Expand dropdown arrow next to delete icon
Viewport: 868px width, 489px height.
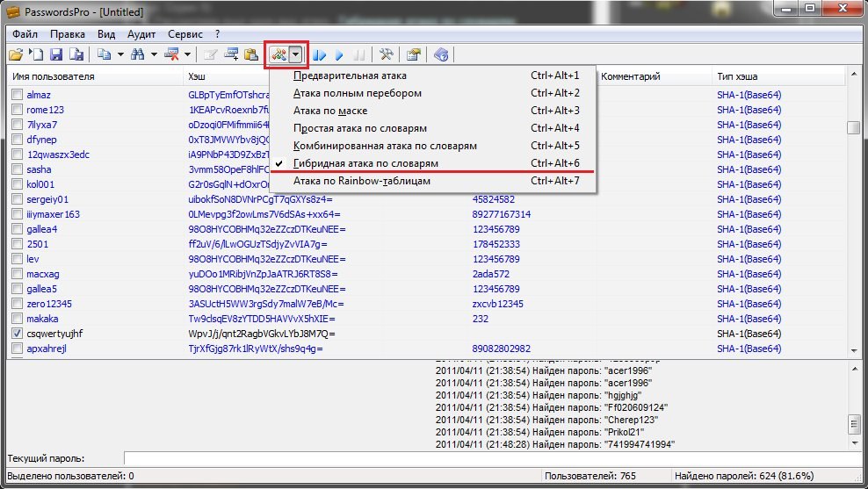click(x=188, y=54)
